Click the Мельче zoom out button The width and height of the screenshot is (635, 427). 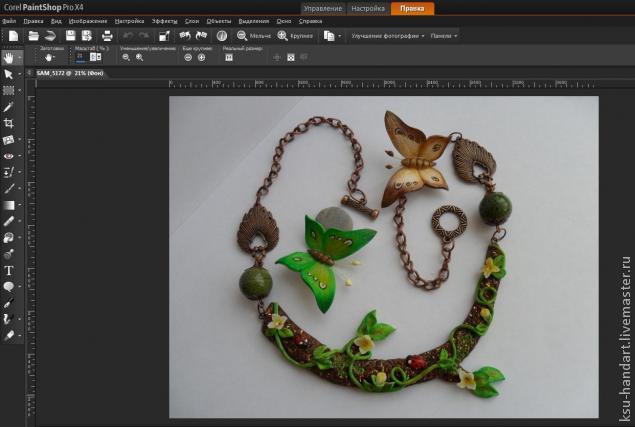(254, 35)
